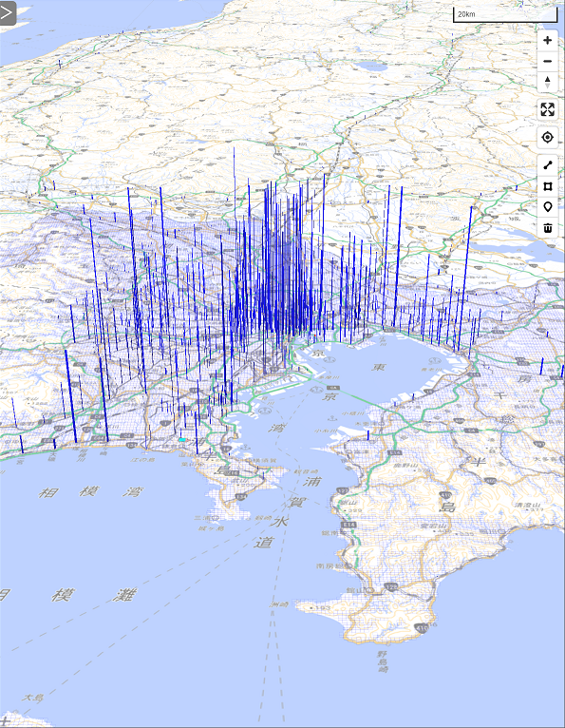
Task: Delete drawn features with the trash icon
Action: [547, 228]
